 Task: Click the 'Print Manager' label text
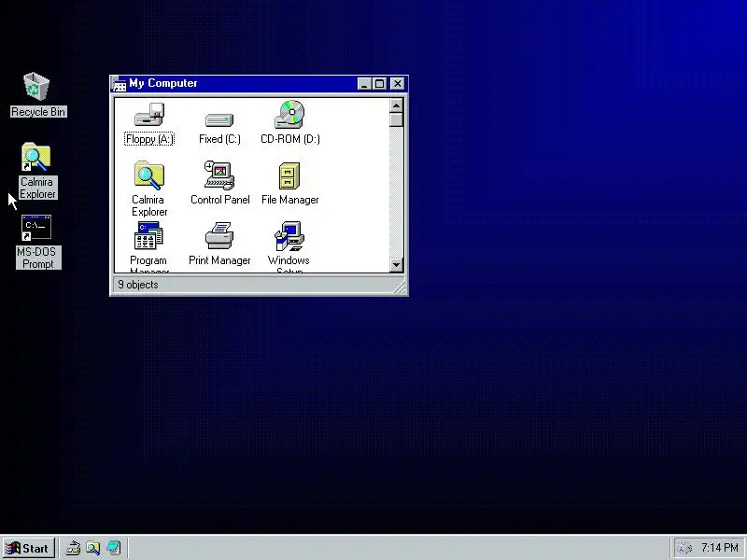[219, 260]
